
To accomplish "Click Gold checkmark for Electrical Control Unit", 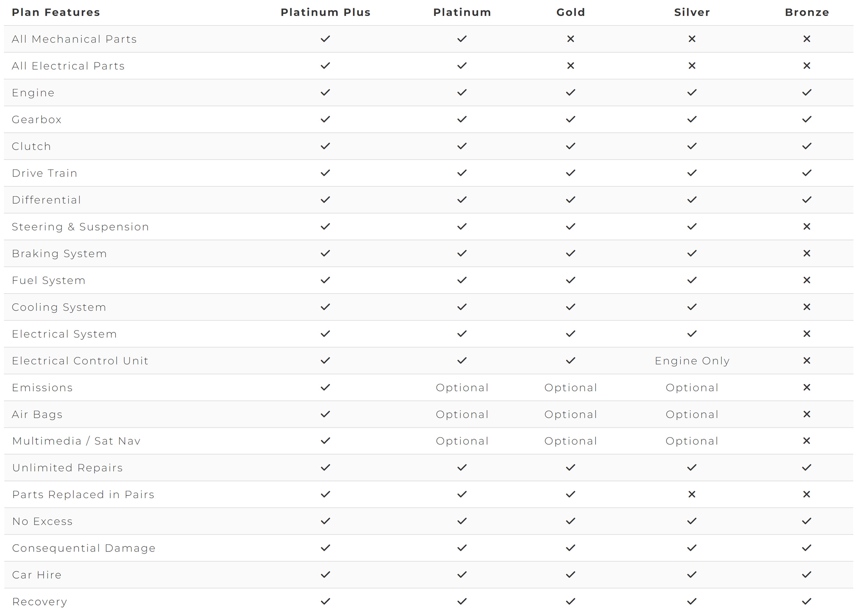I will point(570,361).
